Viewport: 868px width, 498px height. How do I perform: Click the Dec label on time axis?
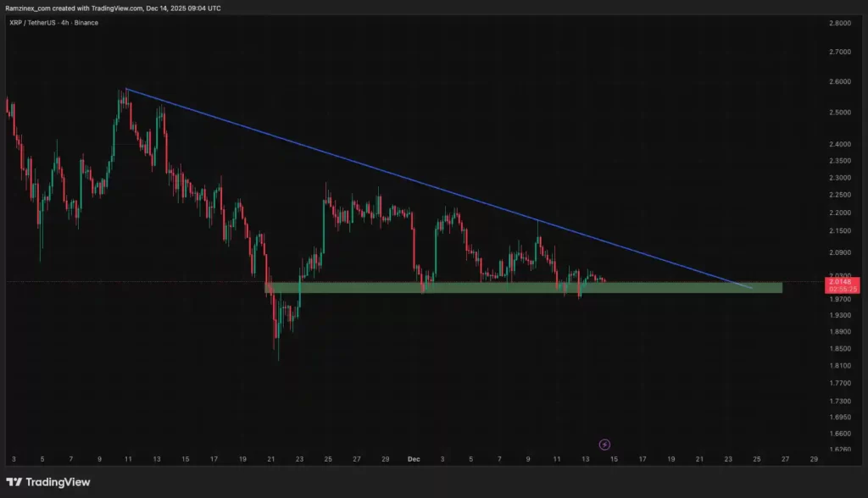[x=414, y=459]
